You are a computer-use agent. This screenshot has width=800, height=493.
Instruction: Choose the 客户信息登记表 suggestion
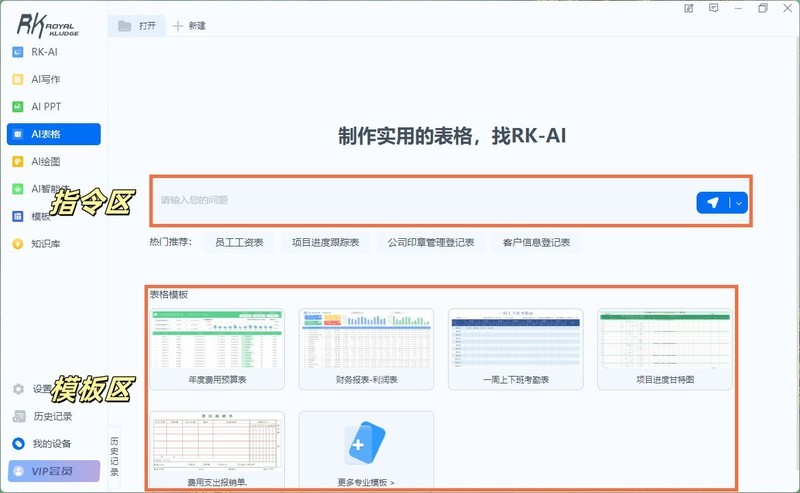pyautogui.click(x=536, y=242)
